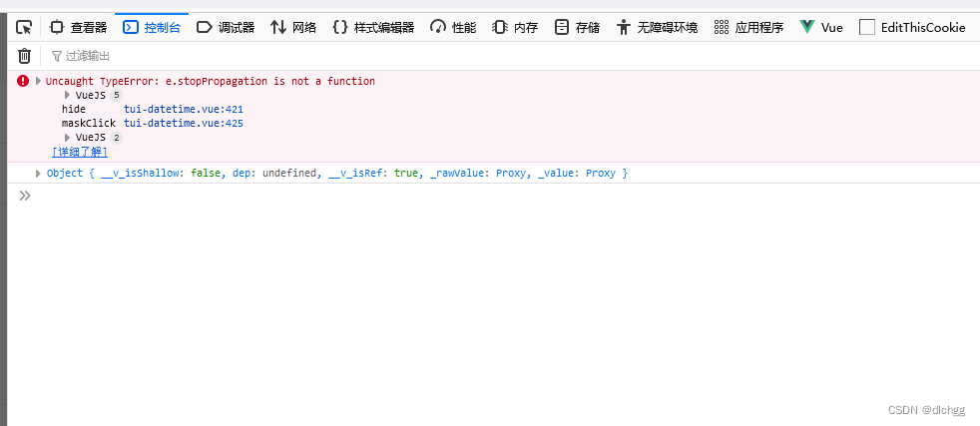Click the debugger tag-shaped icon

(205, 27)
